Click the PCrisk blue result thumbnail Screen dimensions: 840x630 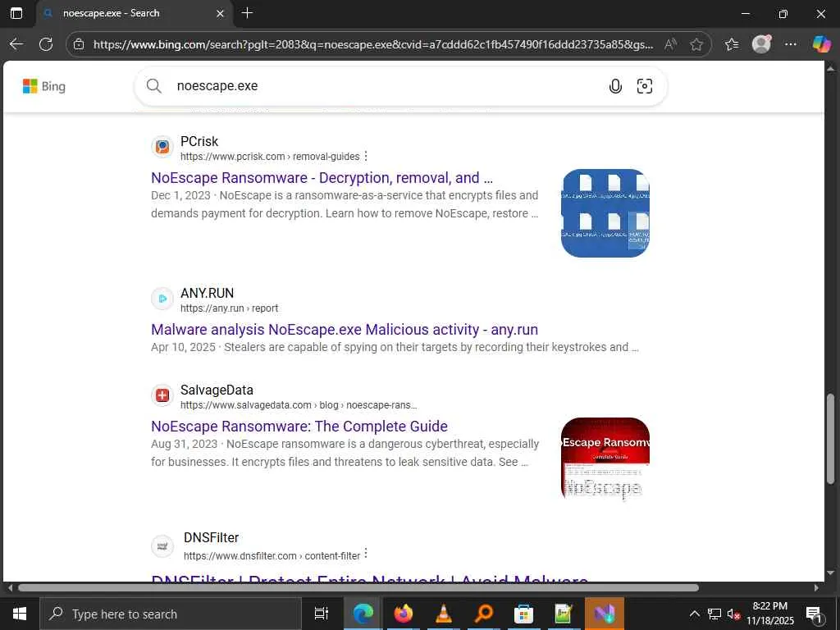tap(605, 213)
